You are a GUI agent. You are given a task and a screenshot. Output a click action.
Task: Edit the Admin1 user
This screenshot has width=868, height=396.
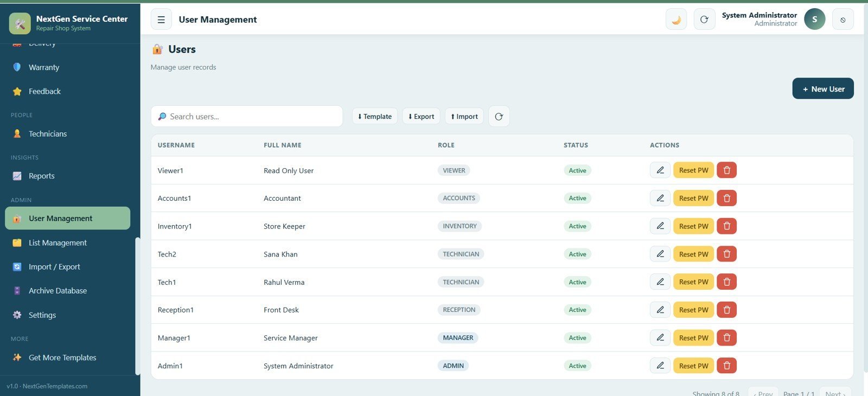pyautogui.click(x=660, y=366)
